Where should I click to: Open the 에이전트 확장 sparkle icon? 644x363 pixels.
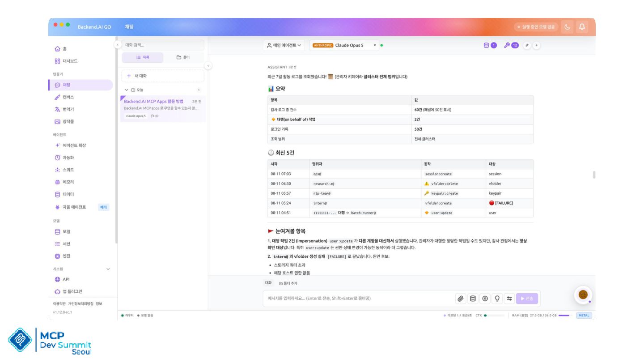pyautogui.click(x=57, y=145)
